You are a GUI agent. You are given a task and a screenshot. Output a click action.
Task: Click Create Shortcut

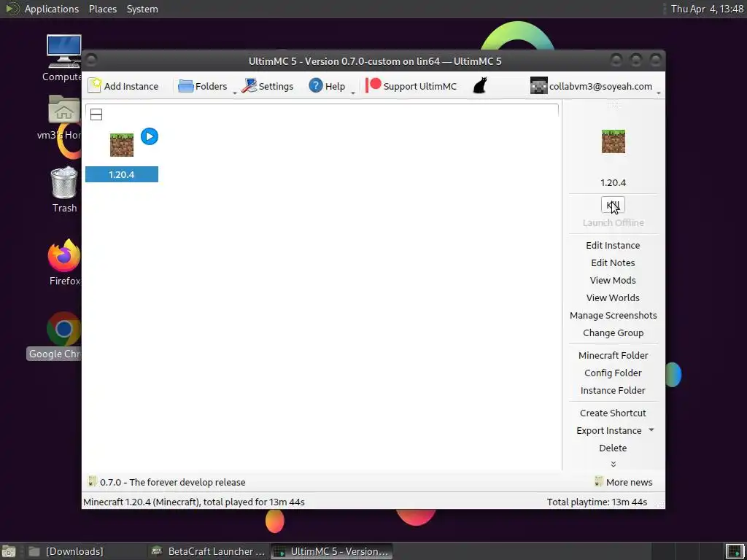click(613, 413)
